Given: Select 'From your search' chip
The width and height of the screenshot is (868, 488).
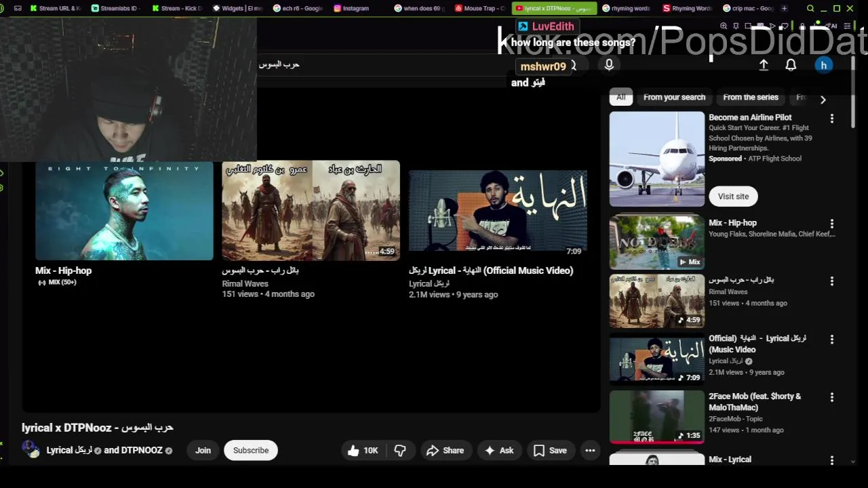Looking at the screenshot, I should click(674, 97).
